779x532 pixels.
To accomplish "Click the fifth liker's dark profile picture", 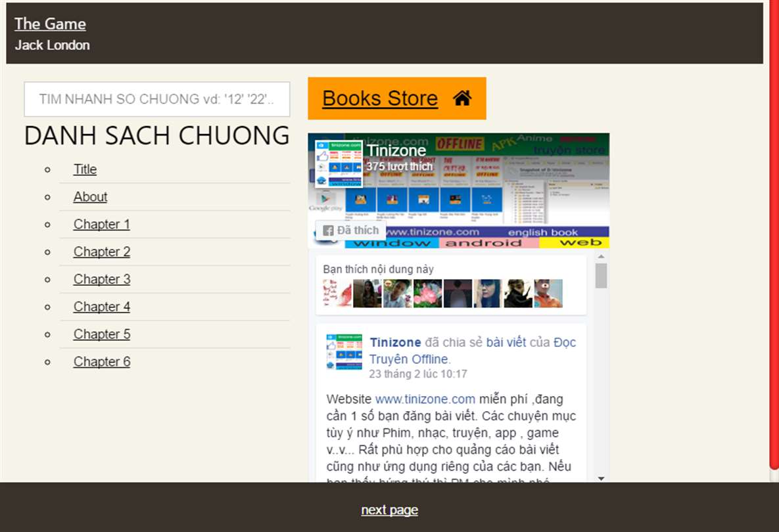I will [x=458, y=294].
